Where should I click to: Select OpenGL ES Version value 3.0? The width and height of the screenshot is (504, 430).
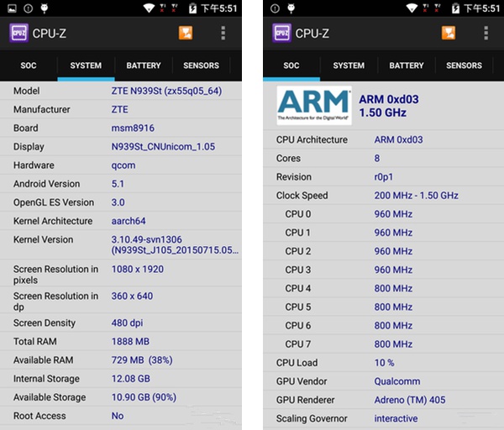point(118,202)
